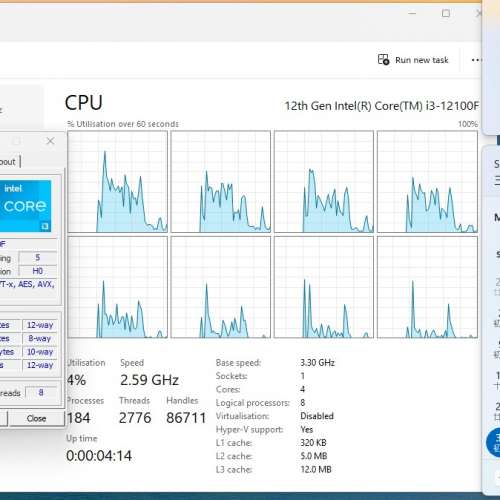
Task: Click the second graph in bottom row
Action: (x=221, y=287)
